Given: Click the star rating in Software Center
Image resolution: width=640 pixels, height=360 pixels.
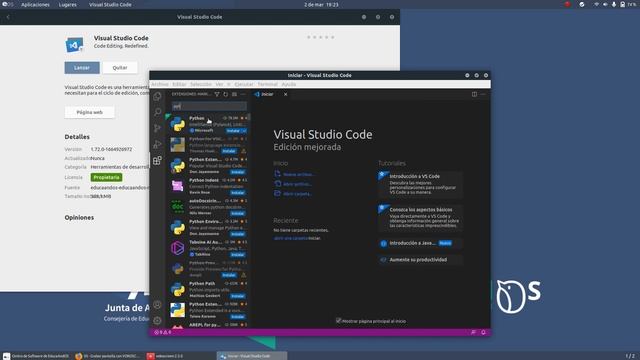Looking at the screenshot, I should coord(321,37).
